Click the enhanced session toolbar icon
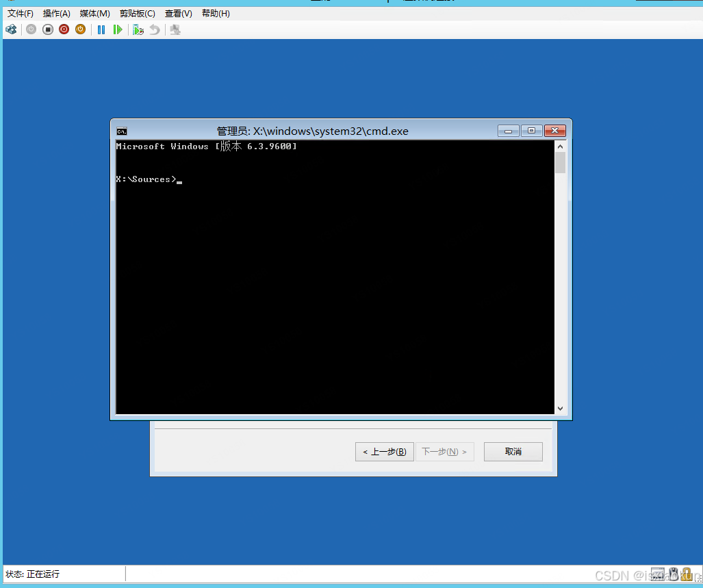The width and height of the screenshot is (703, 588). (175, 29)
